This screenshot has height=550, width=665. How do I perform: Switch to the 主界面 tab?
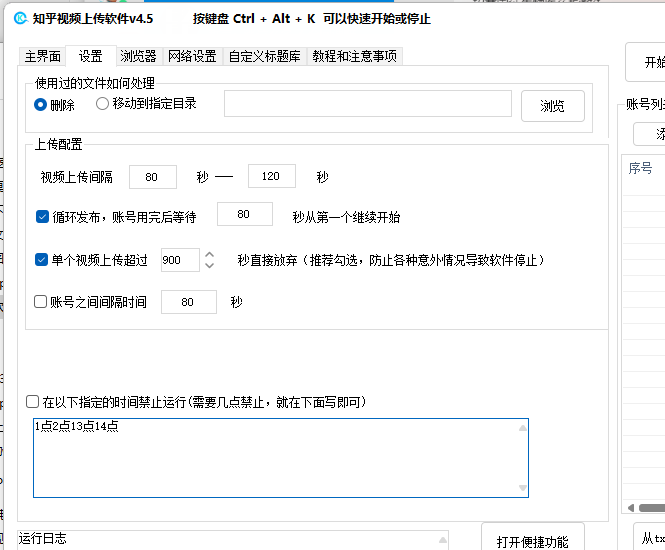tap(42, 56)
